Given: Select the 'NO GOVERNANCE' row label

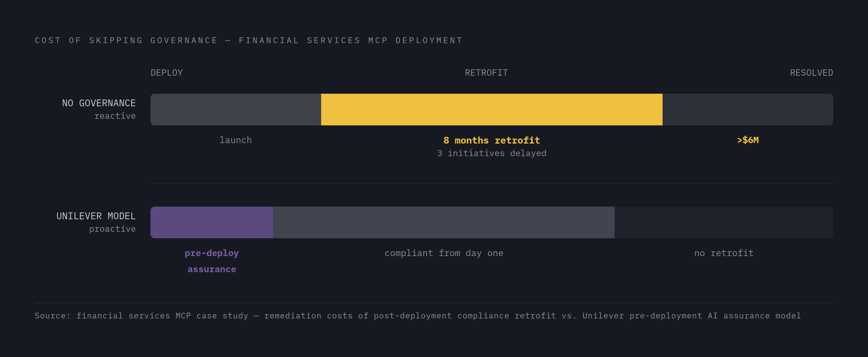Looking at the screenshot, I should (x=99, y=103).
